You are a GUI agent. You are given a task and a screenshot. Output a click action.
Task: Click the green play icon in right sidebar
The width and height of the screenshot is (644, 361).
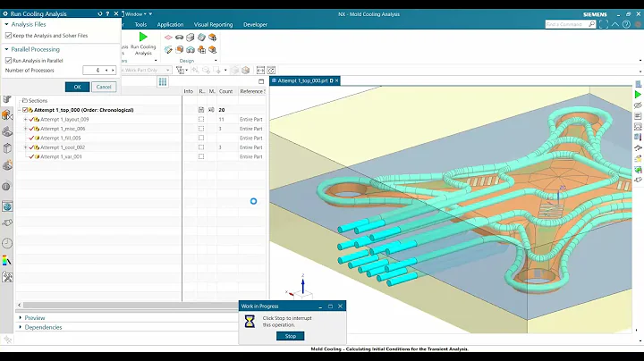638,95
